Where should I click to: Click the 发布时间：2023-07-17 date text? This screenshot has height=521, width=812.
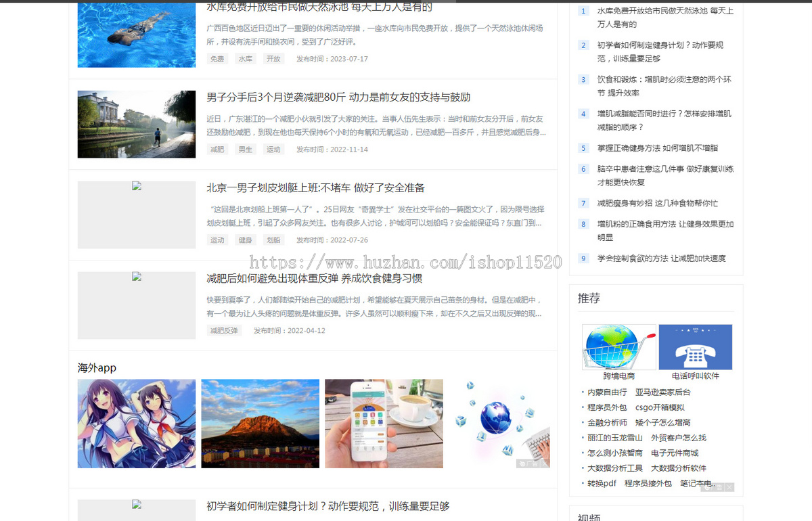(x=332, y=59)
